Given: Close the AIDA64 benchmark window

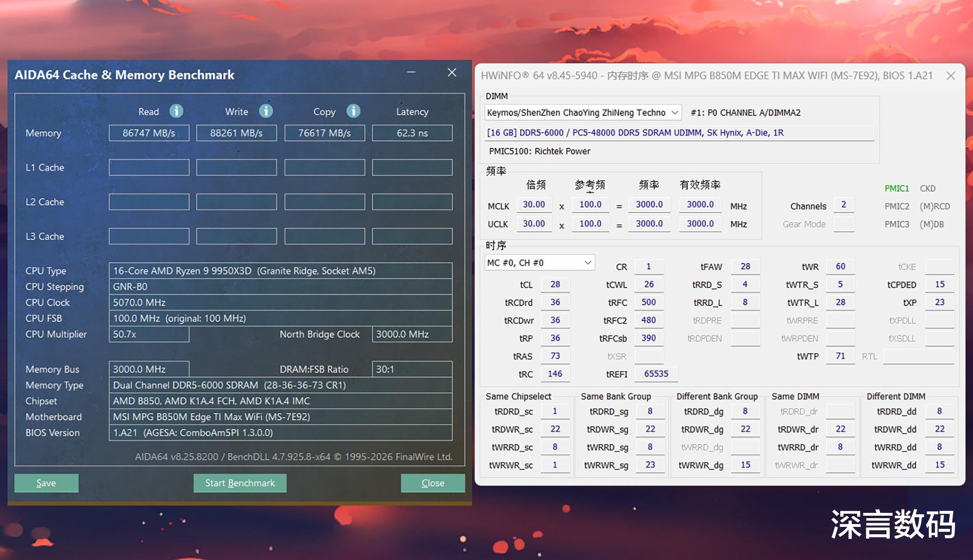Looking at the screenshot, I should [x=452, y=72].
